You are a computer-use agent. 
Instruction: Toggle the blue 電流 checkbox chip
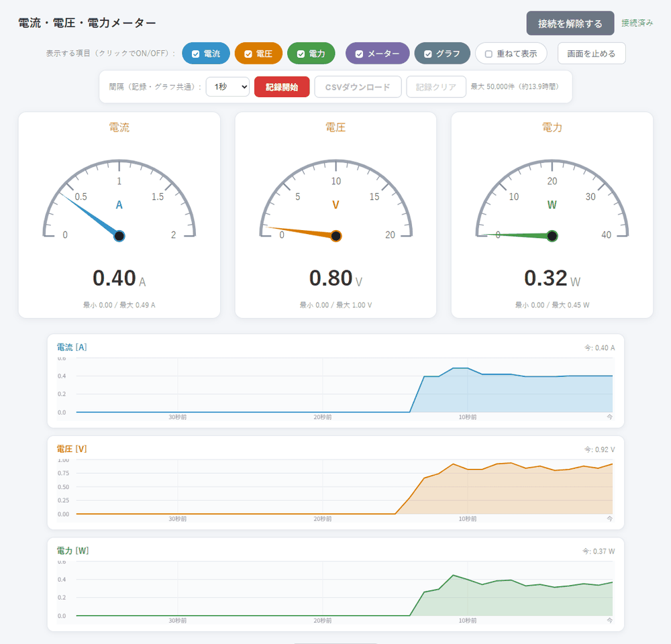206,54
